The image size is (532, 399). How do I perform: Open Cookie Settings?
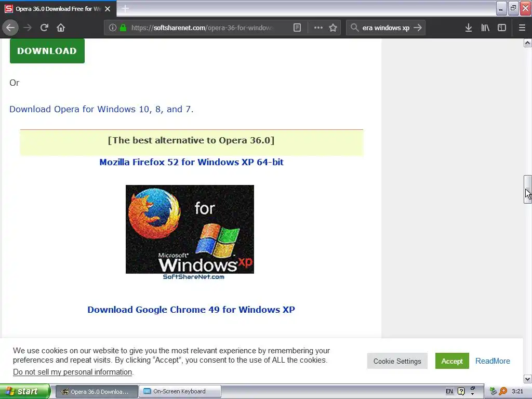pos(397,361)
